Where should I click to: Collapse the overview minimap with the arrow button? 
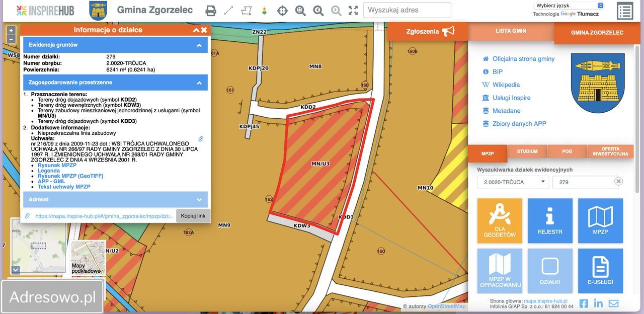[16, 270]
